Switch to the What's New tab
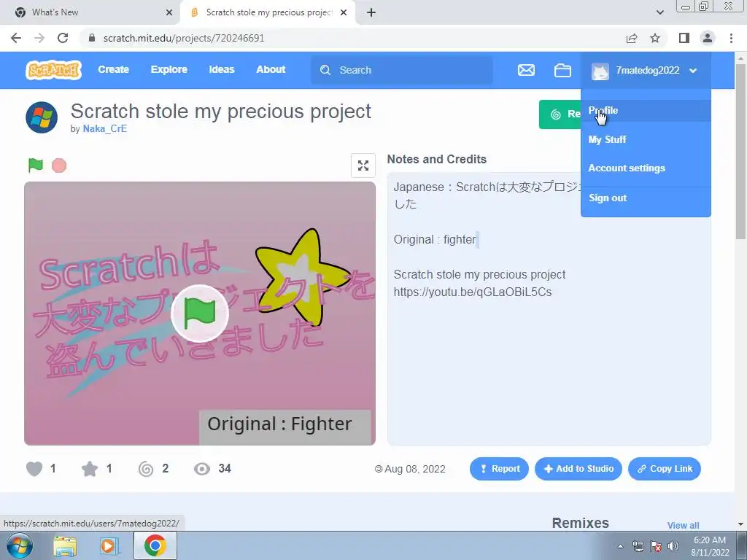Screen dimensions: 747x560 [90, 12]
